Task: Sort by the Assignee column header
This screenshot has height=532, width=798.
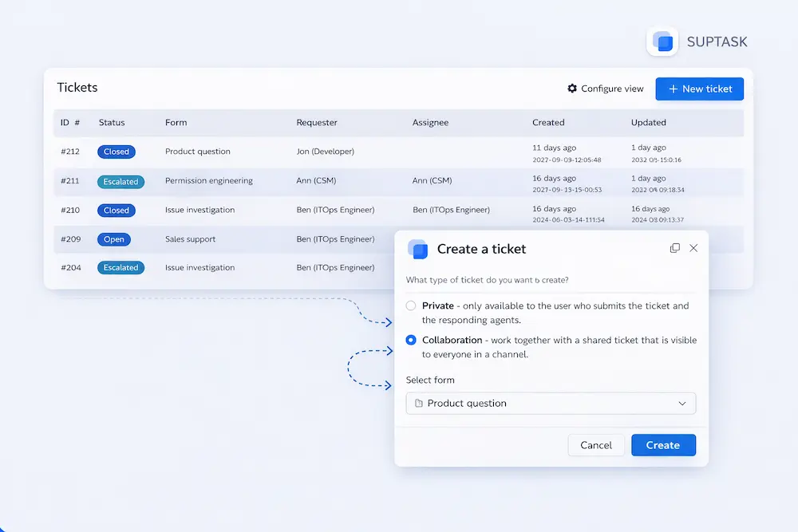Action: [x=431, y=123]
